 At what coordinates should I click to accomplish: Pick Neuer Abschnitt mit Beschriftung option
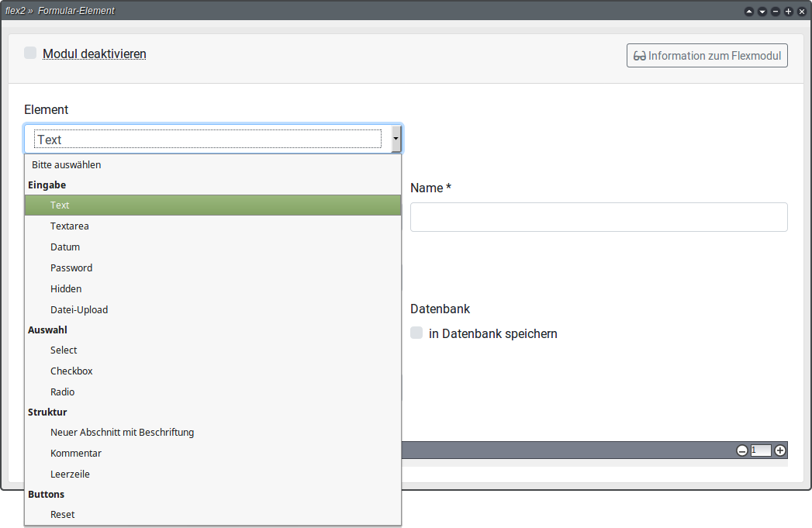point(122,433)
